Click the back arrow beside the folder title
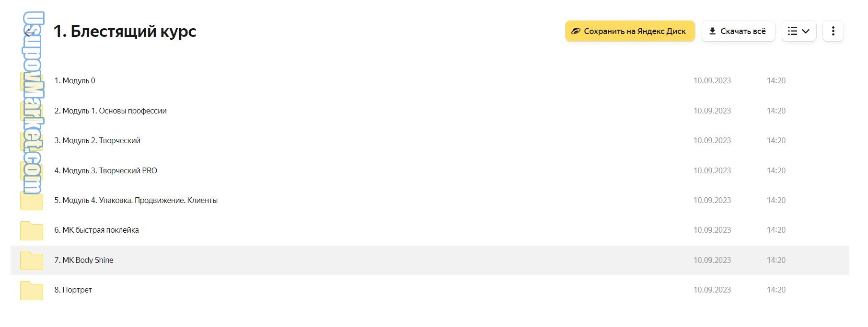The image size is (868, 327). coord(28,33)
